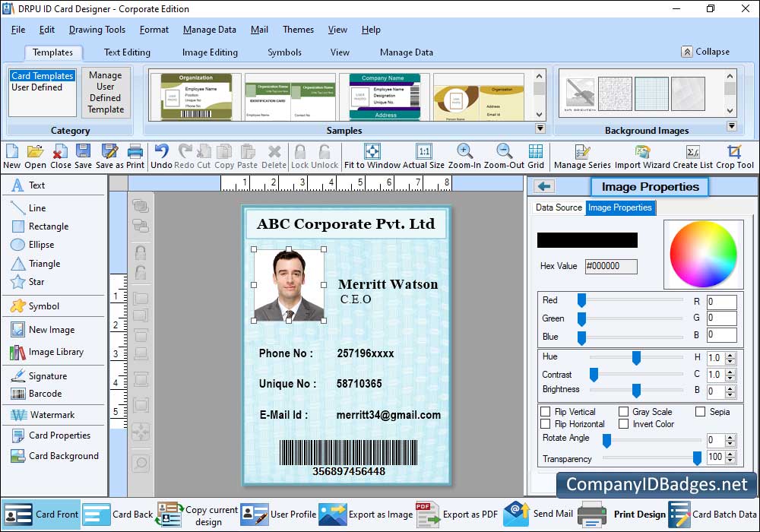760x532 pixels.
Task: Insert a Symbol
Action: click(x=34, y=306)
